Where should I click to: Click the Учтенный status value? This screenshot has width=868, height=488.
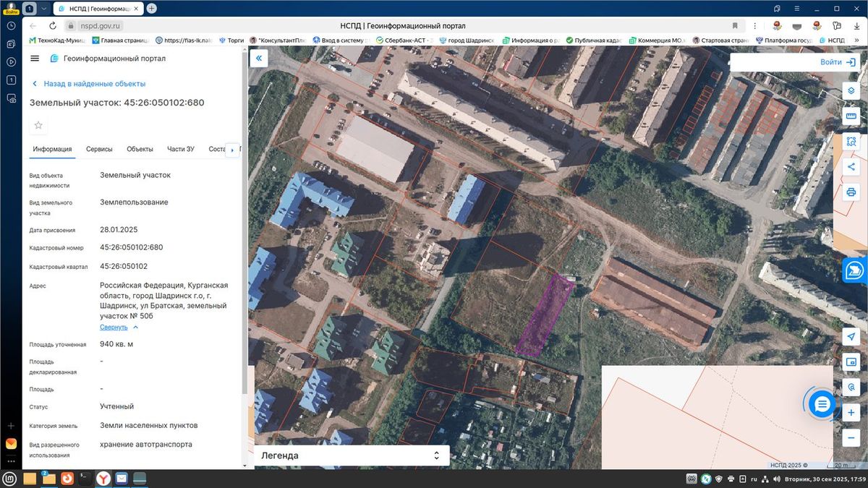116,406
